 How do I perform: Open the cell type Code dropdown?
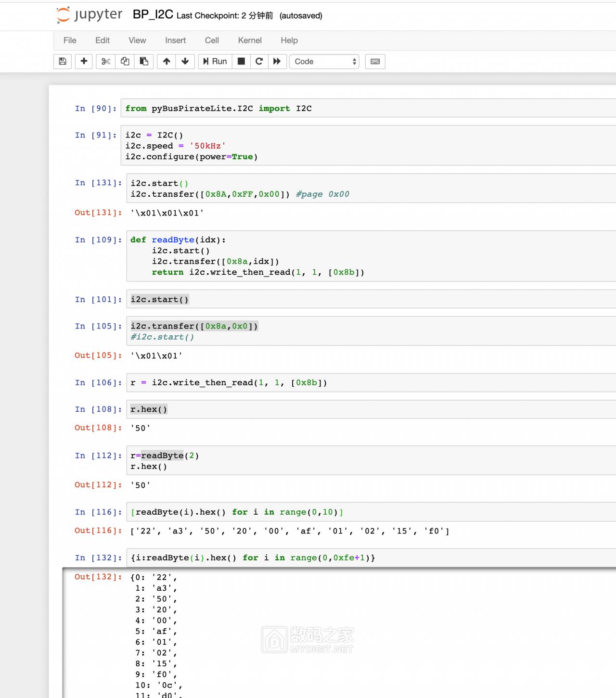[324, 62]
